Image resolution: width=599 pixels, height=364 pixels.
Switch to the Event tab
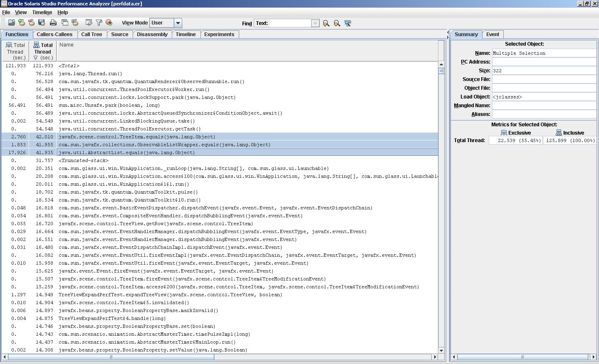(x=493, y=34)
